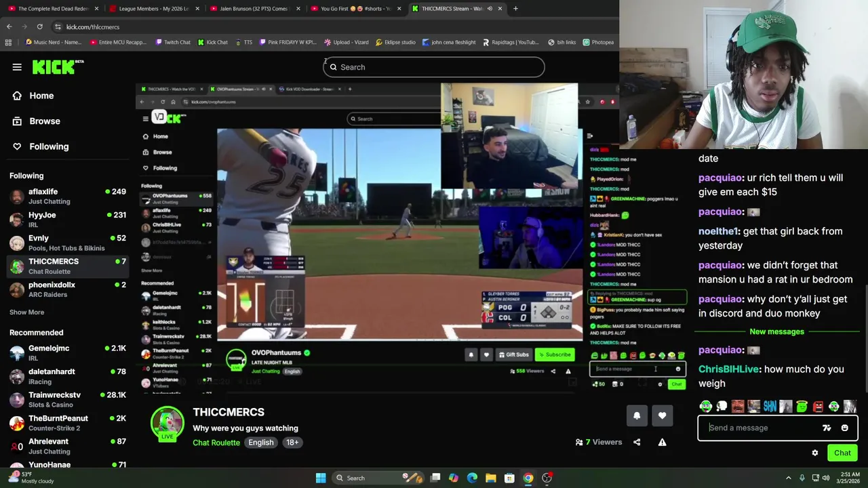Report the stream with warning icon
This screenshot has height=488, width=868.
click(662, 442)
